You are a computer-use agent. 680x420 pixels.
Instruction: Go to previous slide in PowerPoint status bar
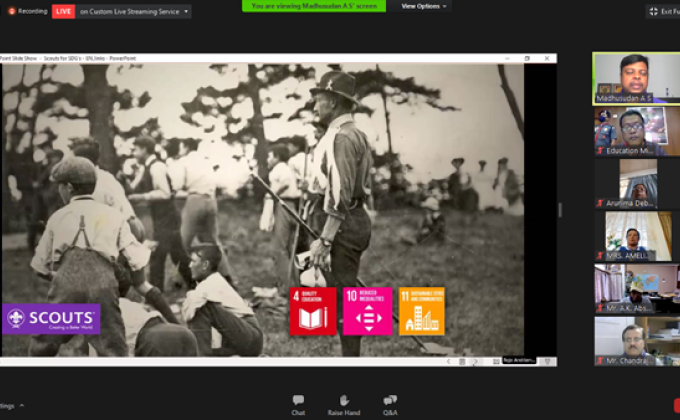click(448, 361)
